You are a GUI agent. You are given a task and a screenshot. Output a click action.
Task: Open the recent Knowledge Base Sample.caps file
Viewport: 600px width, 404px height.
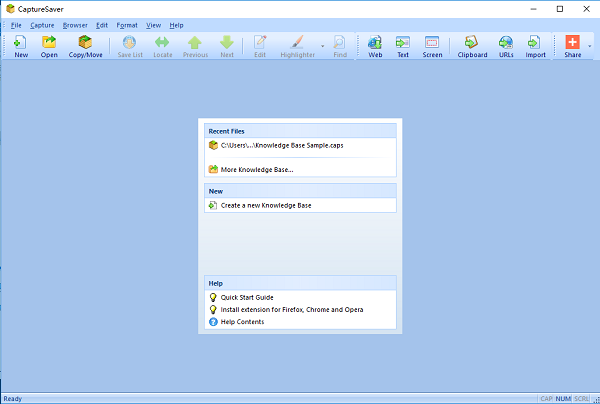pos(282,145)
